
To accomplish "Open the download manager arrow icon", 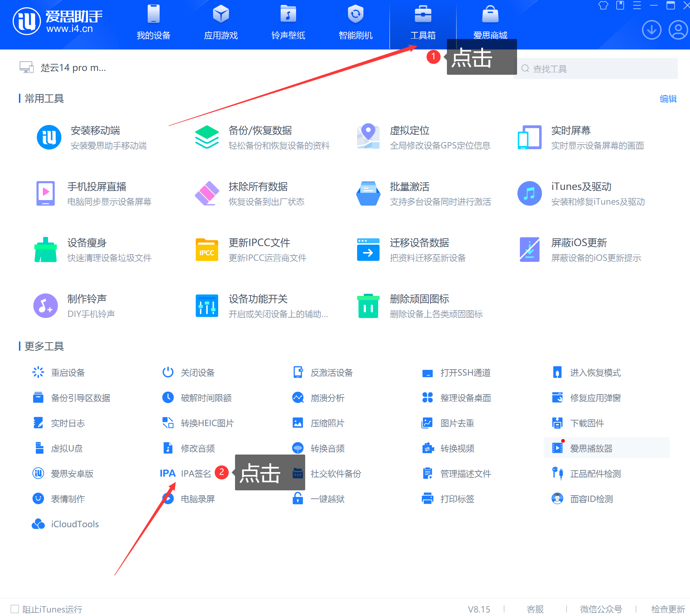I will (x=651, y=30).
